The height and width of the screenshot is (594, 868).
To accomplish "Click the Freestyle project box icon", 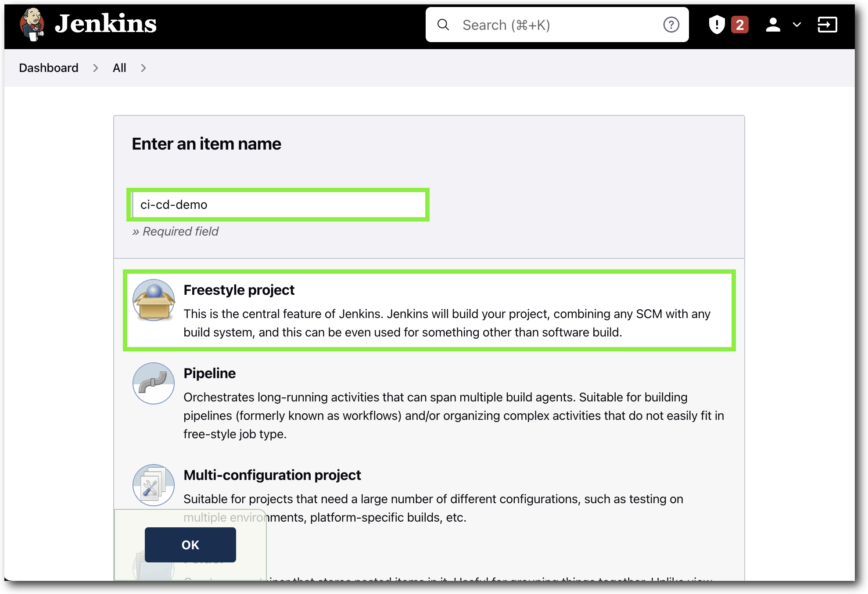I will [154, 300].
